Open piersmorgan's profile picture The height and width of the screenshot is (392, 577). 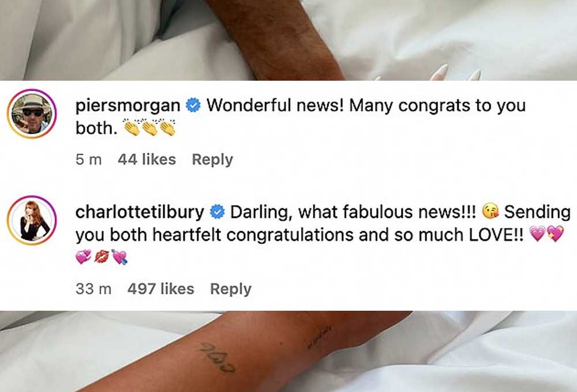[32, 114]
